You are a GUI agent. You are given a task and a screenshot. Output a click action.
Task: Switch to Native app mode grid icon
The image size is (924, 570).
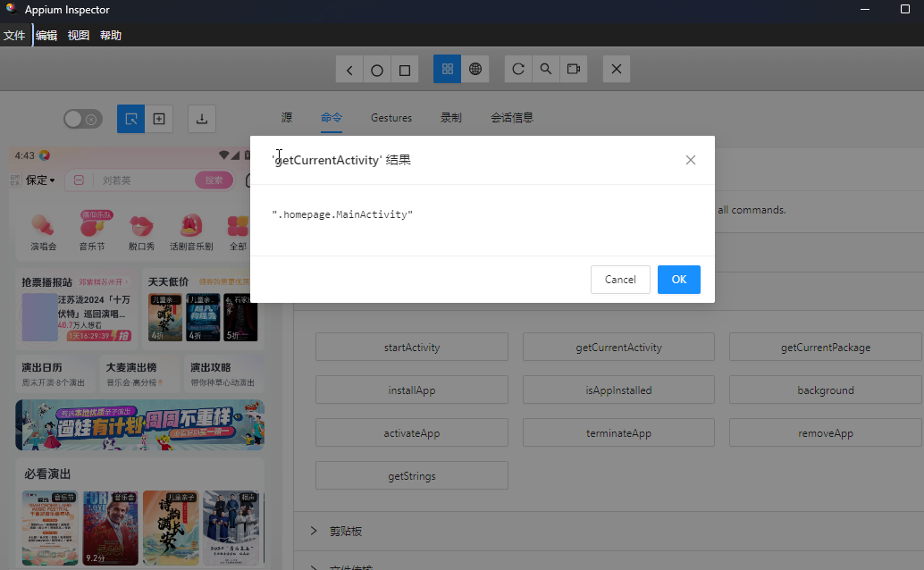click(x=448, y=69)
